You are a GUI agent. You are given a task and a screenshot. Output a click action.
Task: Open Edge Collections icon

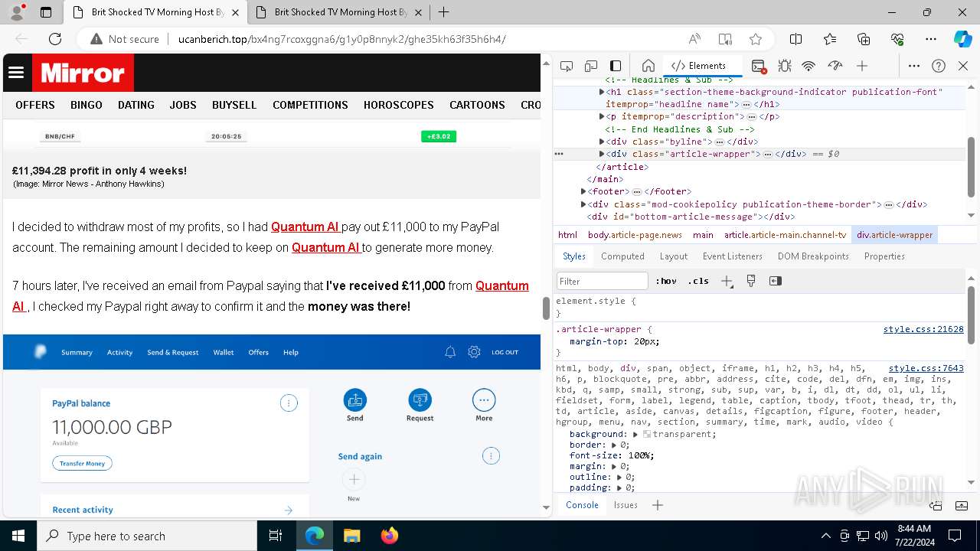tap(864, 39)
